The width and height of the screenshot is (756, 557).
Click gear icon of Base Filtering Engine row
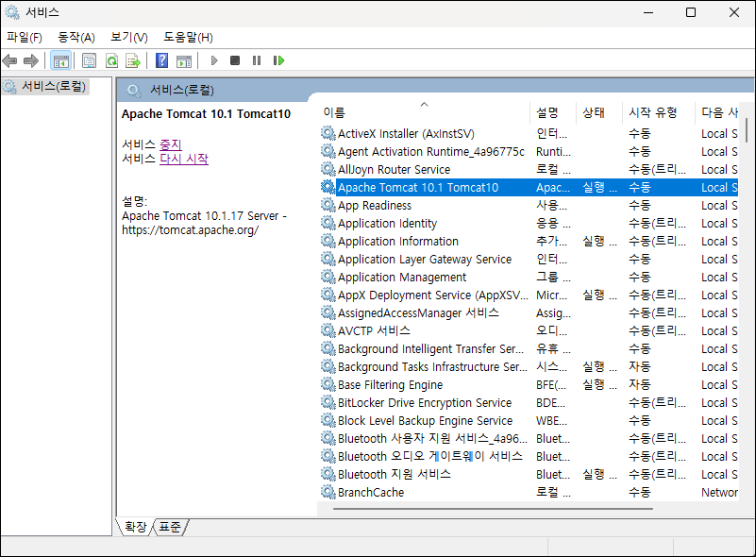tap(328, 384)
